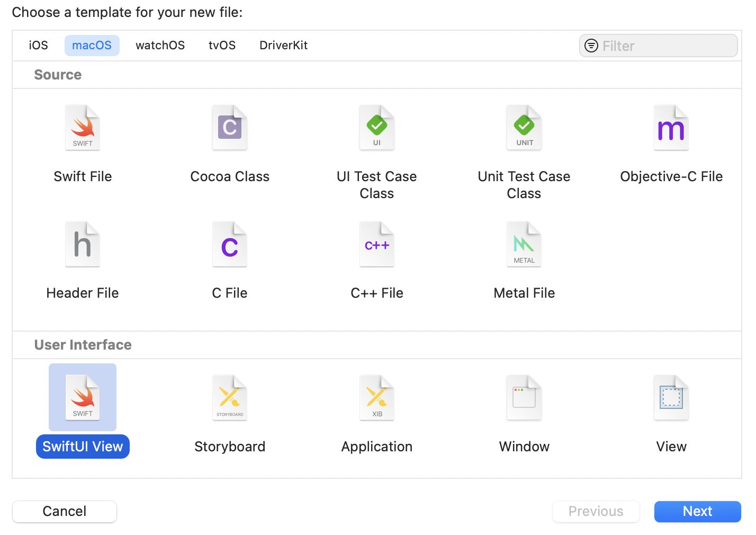
Task: Switch to the iOS platform tab
Action: point(39,46)
